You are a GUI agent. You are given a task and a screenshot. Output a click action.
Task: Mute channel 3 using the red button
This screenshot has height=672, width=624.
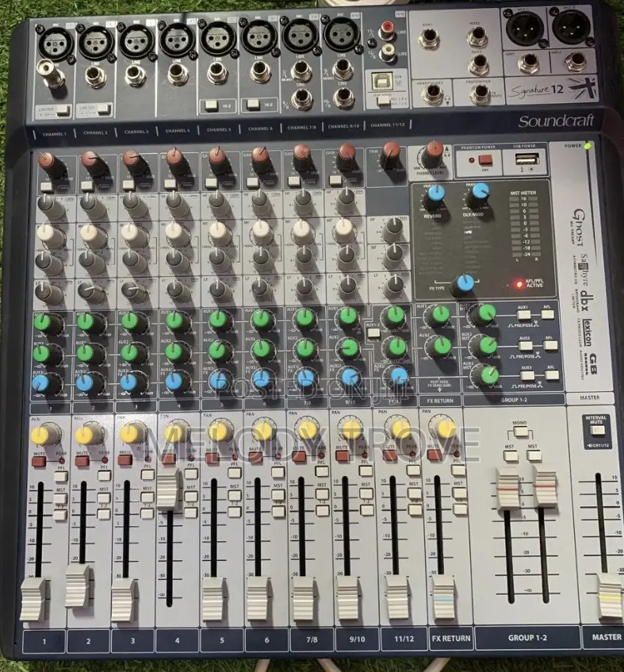point(124,460)
